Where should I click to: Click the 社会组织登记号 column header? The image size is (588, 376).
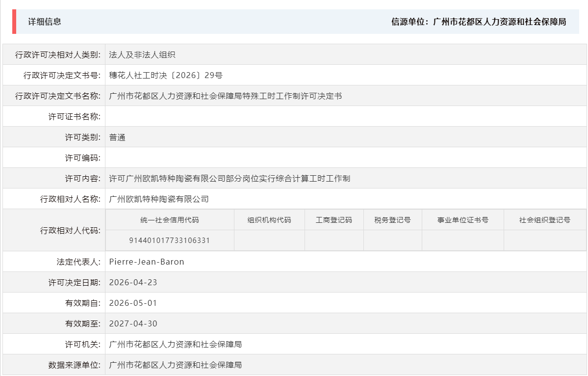point(544,220)
